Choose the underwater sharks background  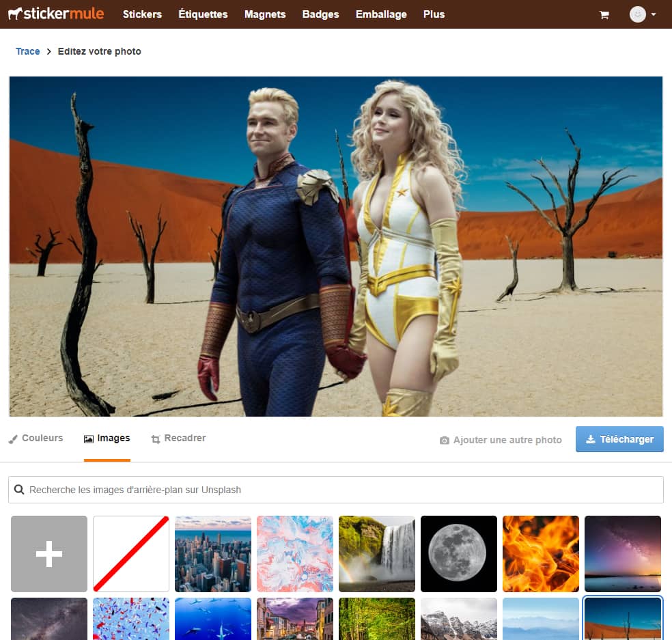(x=213, y=619)
